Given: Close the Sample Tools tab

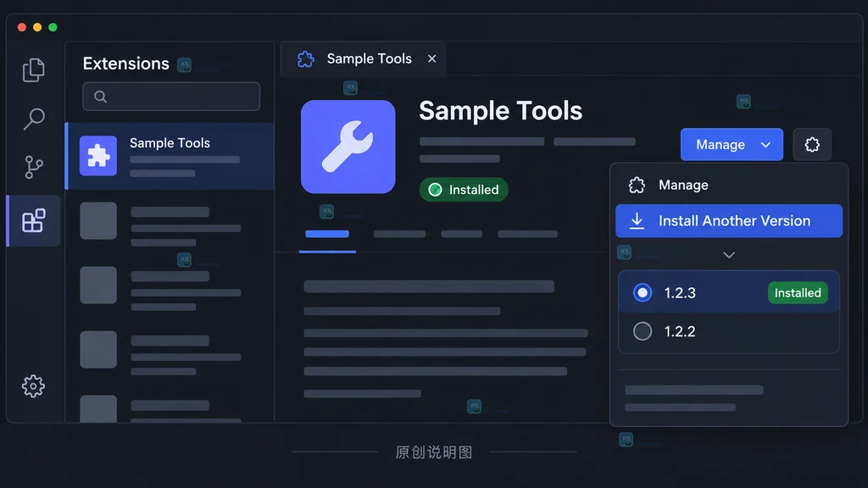Looking at the screenshot, I should coord(431,58).
